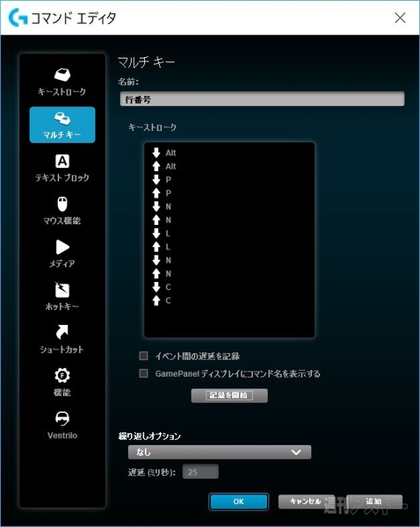Select the L key-up row
Screen dimensions: 420x527
pyautogui.click(x=162, y=247)
